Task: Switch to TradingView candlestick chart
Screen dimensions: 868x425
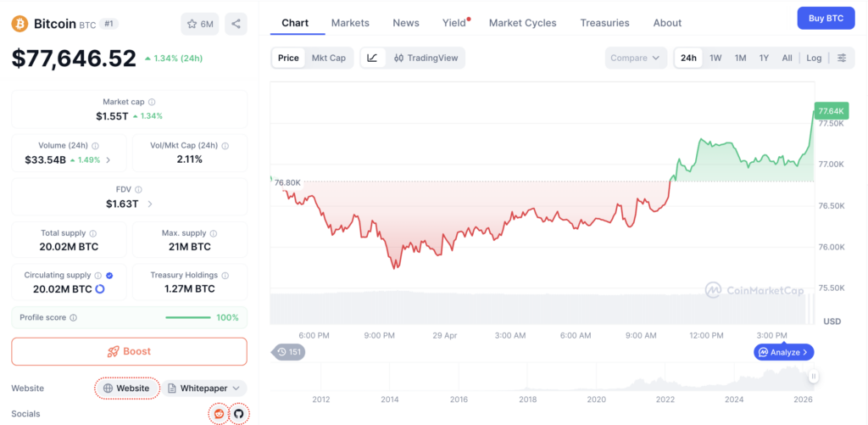Action: [x=426, y=58]
